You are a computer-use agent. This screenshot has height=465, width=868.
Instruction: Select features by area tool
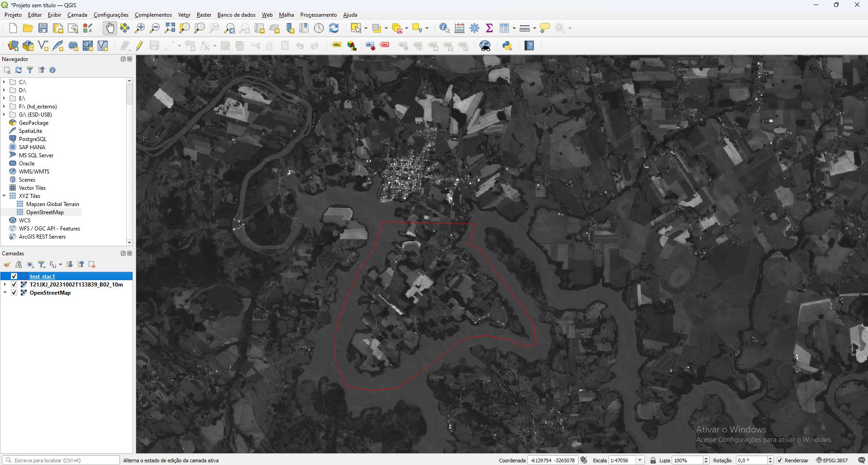[x=356, y=28]
